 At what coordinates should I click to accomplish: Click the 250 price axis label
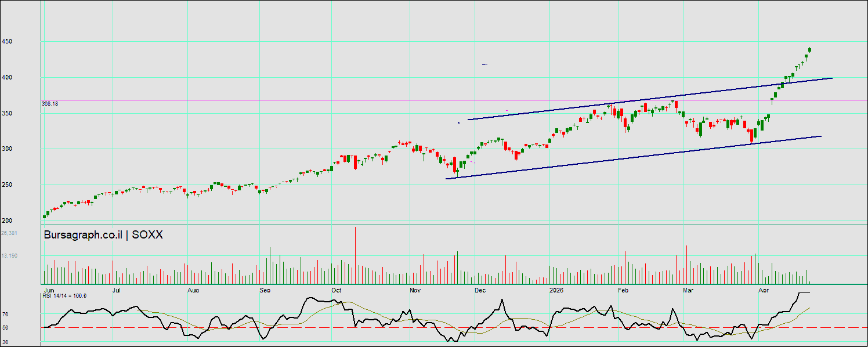click(7, 185)
